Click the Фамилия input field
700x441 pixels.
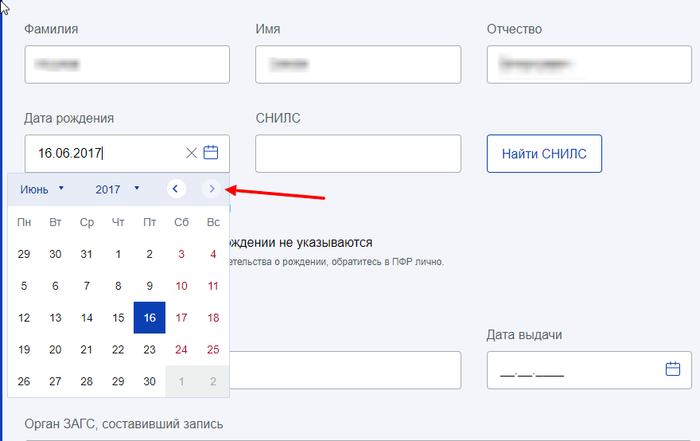pos(127,64)
